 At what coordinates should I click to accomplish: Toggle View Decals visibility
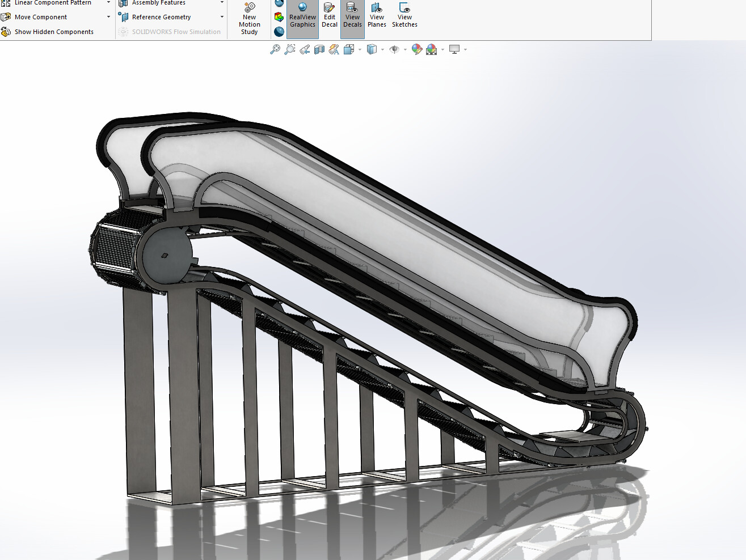pyautogui.click(x=352, y=16)
